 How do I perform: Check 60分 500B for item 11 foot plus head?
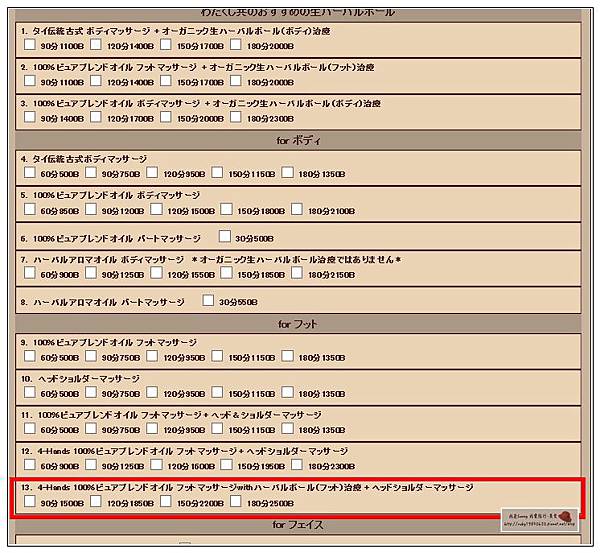[x=29, y=429]
